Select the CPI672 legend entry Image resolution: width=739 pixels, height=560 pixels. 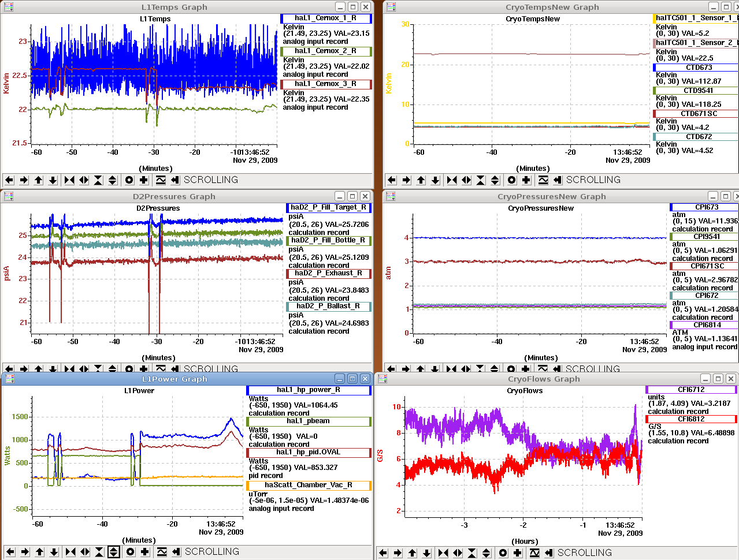pyautogui.click(x=704, y=296)
